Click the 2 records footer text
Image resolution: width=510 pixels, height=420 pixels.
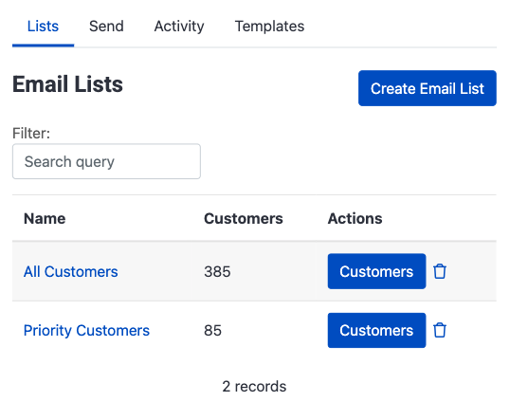point(254,387)
